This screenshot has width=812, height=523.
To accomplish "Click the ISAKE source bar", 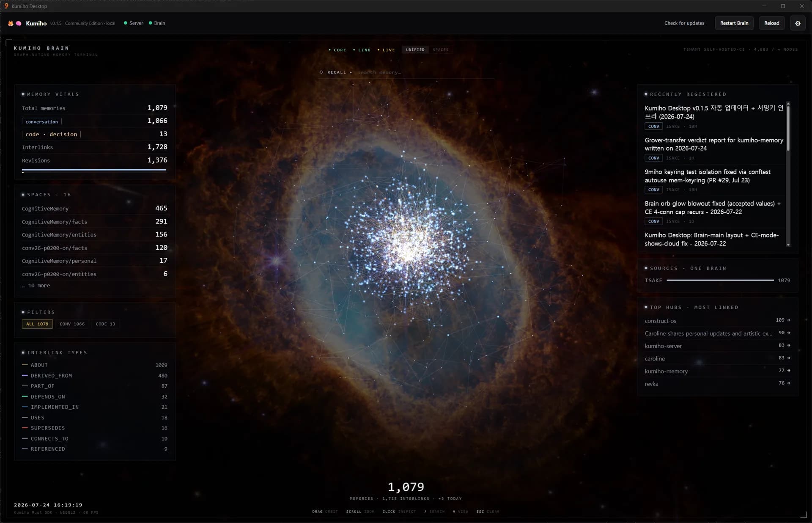I will 720,280.
